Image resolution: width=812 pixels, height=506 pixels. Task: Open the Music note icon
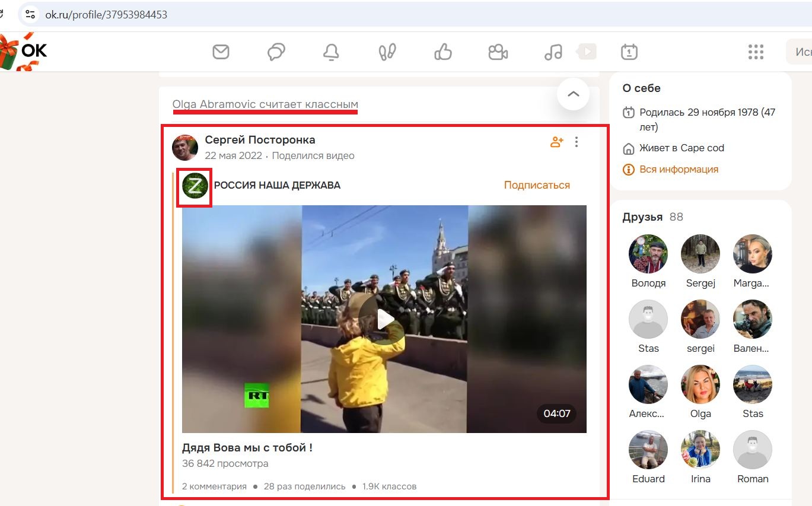pyautogui.click(x=553, y=52)
